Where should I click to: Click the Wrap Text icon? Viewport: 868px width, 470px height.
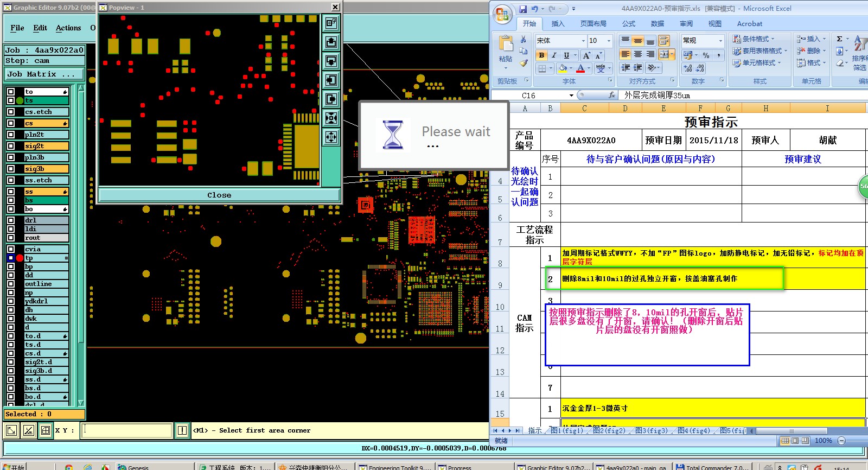(x=663, y=41)
